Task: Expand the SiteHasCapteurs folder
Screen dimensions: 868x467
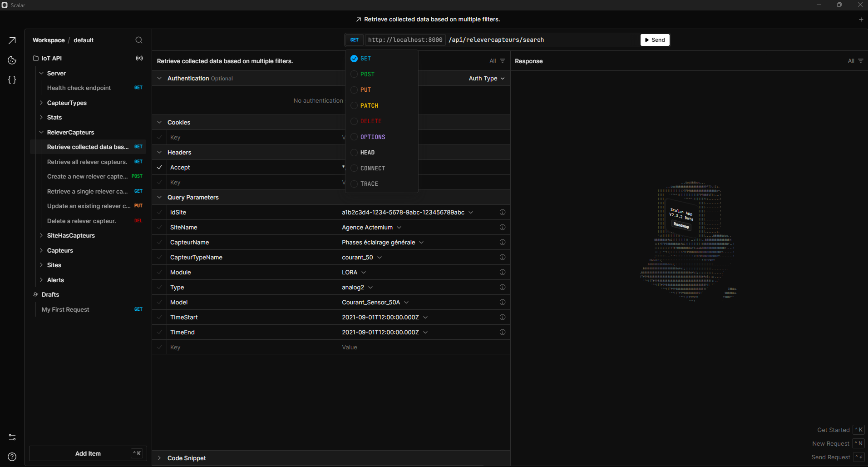Action: pyautogui.click(x=71, y=235)
